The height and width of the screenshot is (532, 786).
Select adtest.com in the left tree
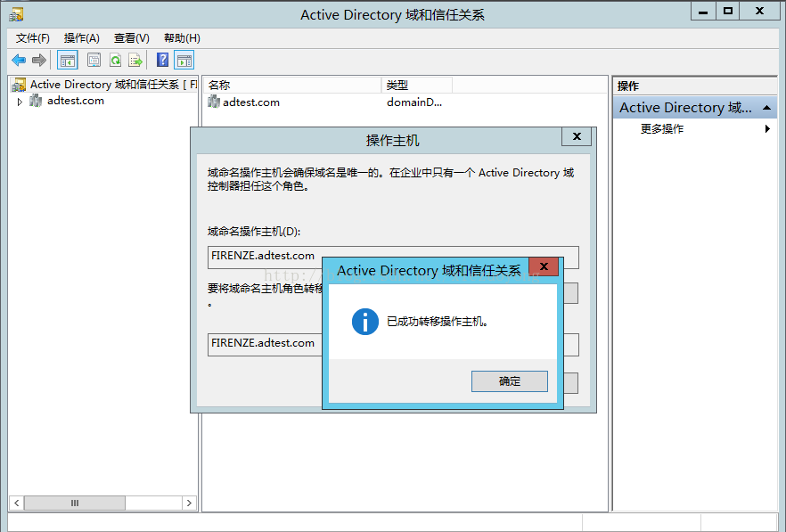click(76, 101)
